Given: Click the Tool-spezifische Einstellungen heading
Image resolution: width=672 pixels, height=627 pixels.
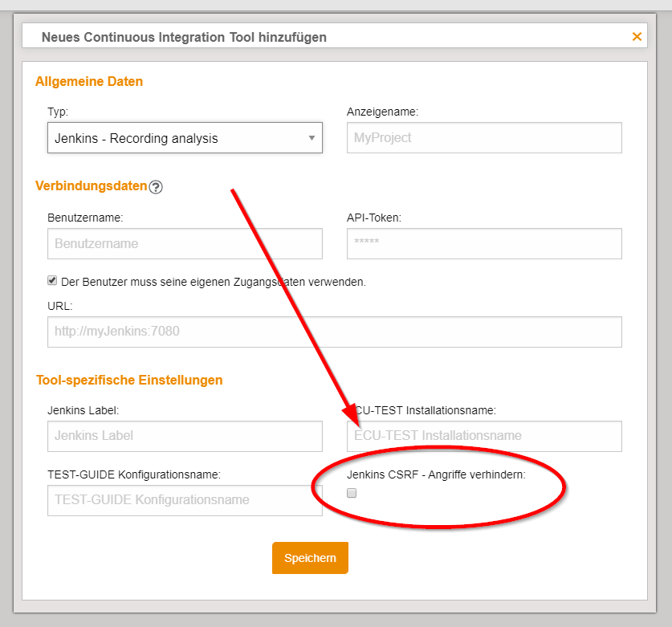Looking at the screenshot, I should (129, 380).
